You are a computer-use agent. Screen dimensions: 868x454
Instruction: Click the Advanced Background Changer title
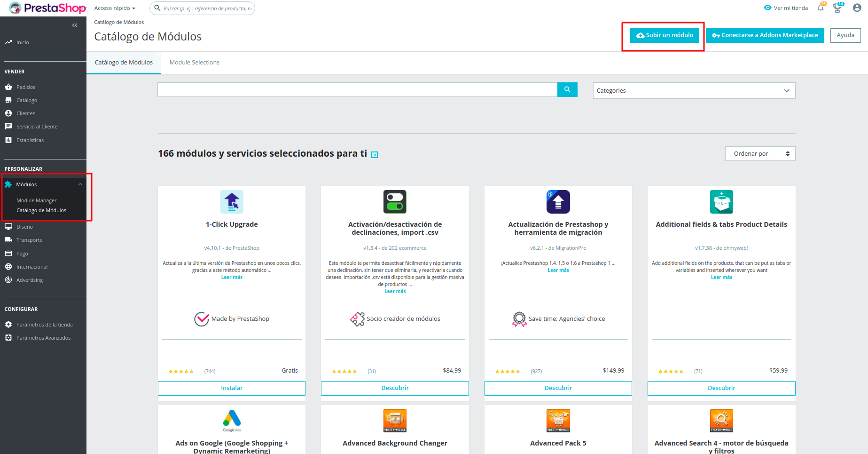pos(395,443)
